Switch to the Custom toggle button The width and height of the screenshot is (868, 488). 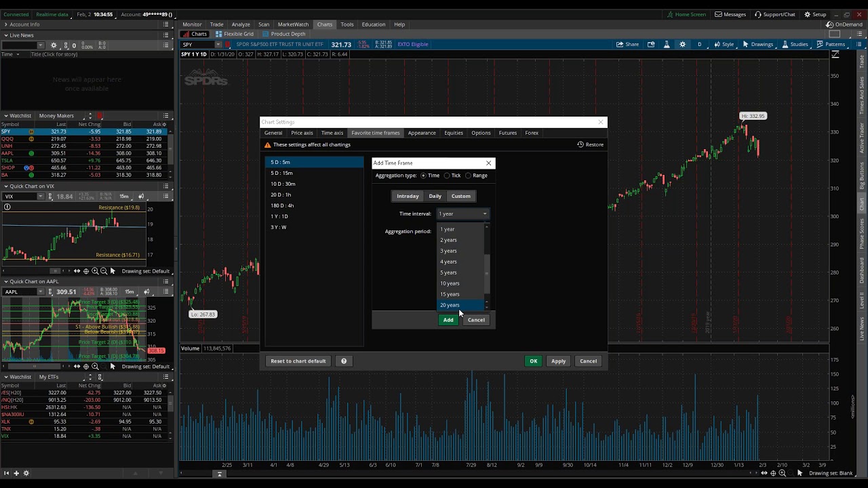click(460, 196)
